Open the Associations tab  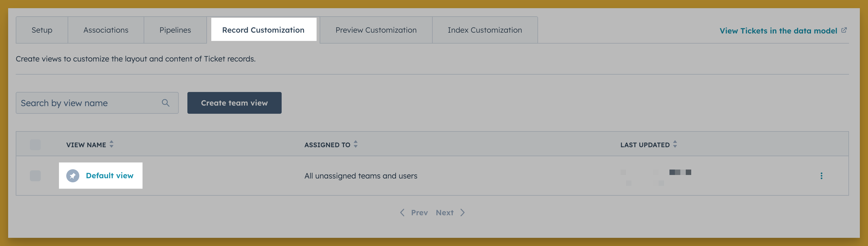(106, 30)
